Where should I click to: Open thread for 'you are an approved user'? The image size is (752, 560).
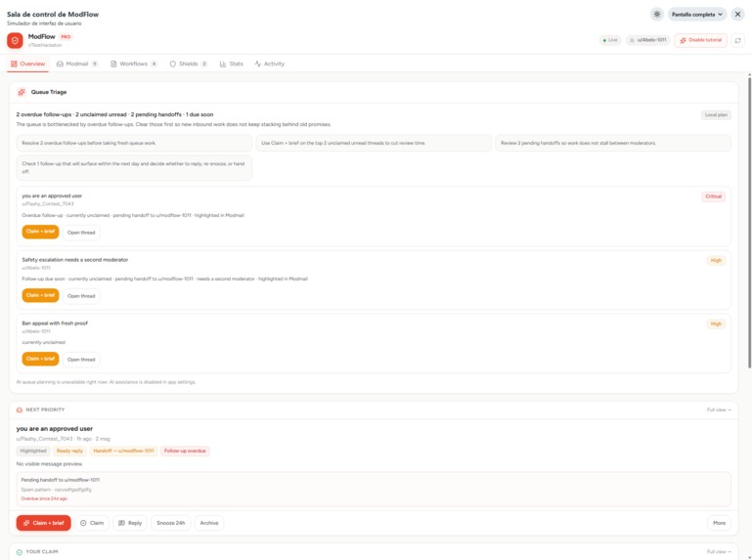81,233
